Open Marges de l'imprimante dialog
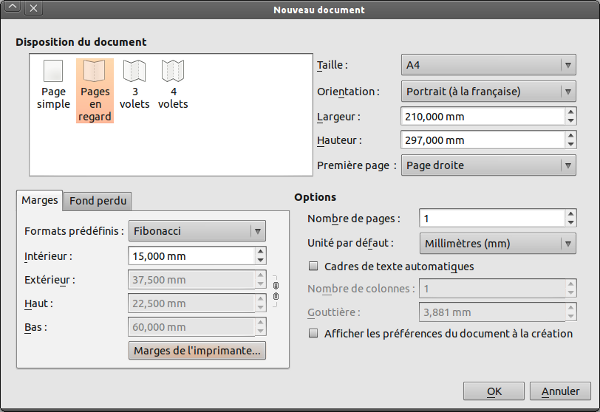Viewport: 600px width, 412px height. (197, 350)
